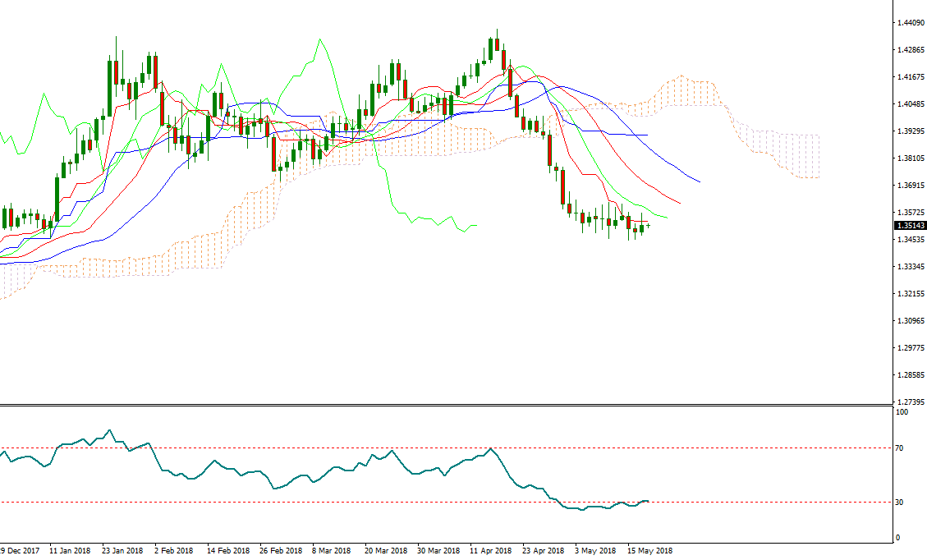
Task: Click the right end of the RSI line
Action: point(648,501)
